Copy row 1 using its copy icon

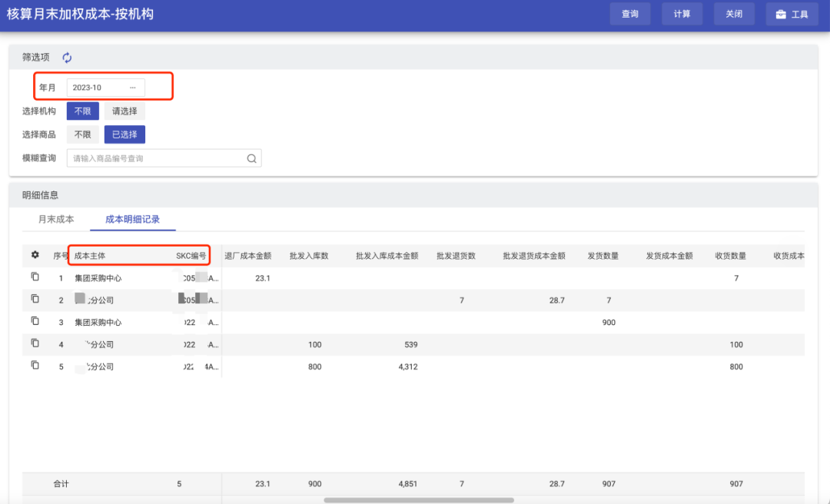35,277
